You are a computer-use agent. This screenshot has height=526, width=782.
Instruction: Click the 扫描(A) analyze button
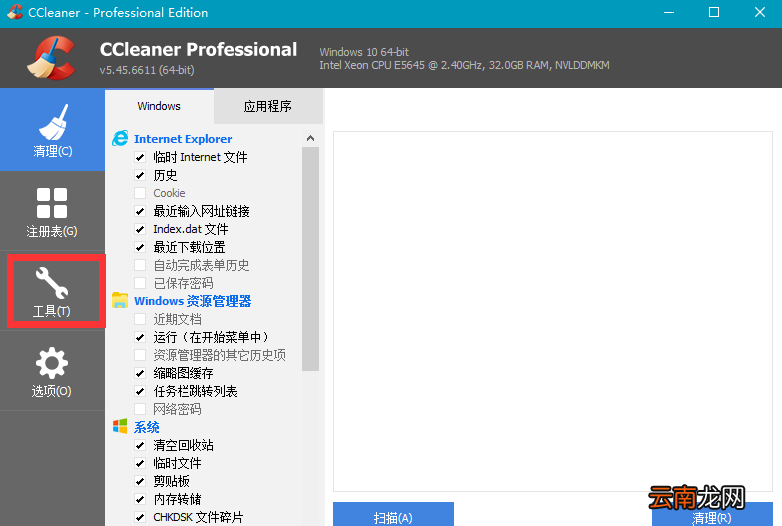[x=393, y=514]
